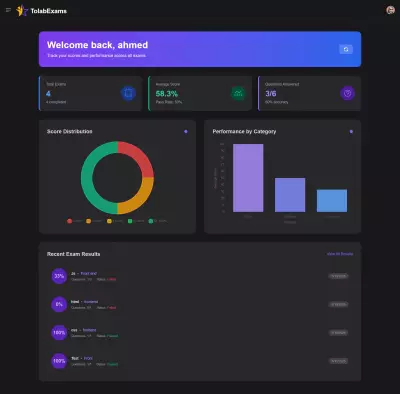This screenshot has width=400, height=394.
Task: Open the 0% html exam result
Action: click(x=200, y=304)
